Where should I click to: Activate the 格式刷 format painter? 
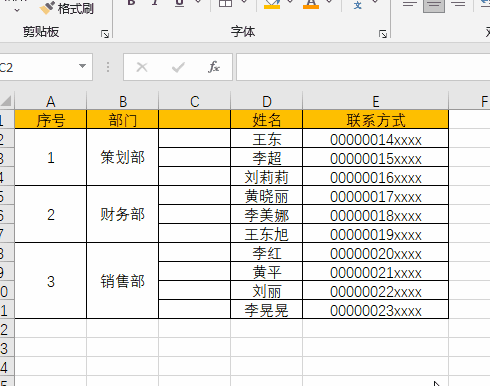[66, 8]
